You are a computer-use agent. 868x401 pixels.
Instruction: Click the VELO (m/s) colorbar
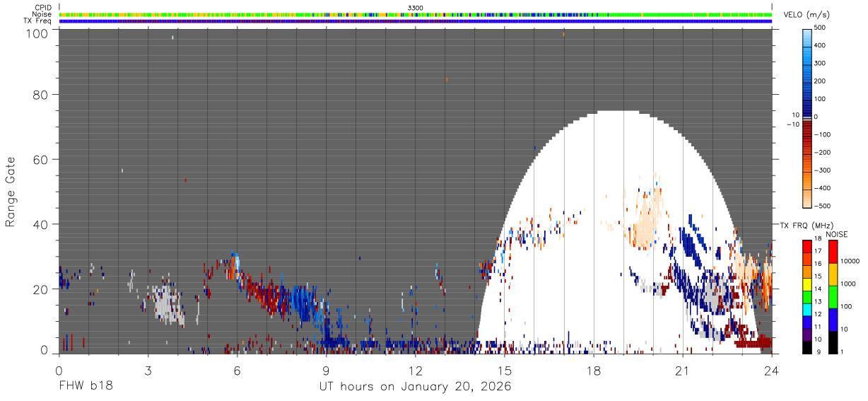(x=807, y=117)
